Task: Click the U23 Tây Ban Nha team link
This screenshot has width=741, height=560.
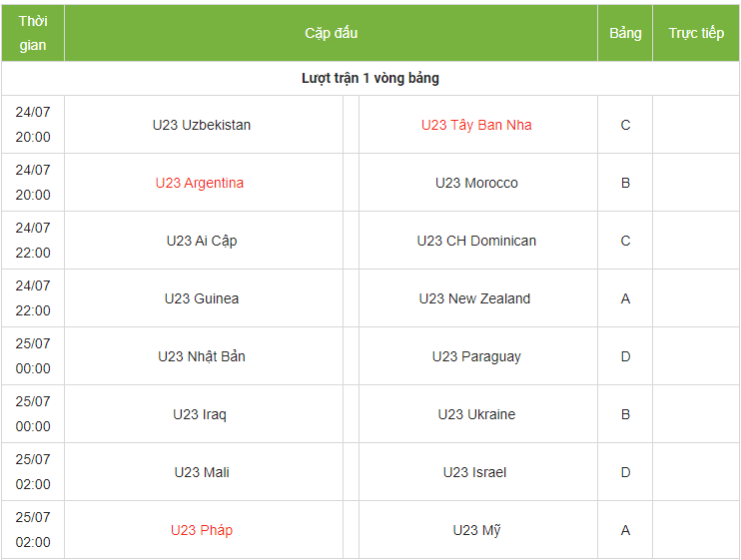Action: [x=476, y=125]
